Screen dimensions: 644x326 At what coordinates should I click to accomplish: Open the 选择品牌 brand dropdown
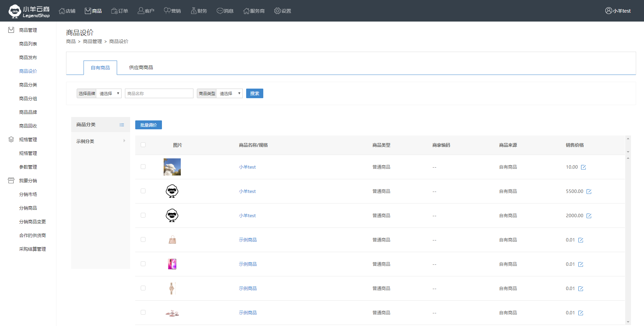click(109, 93)
